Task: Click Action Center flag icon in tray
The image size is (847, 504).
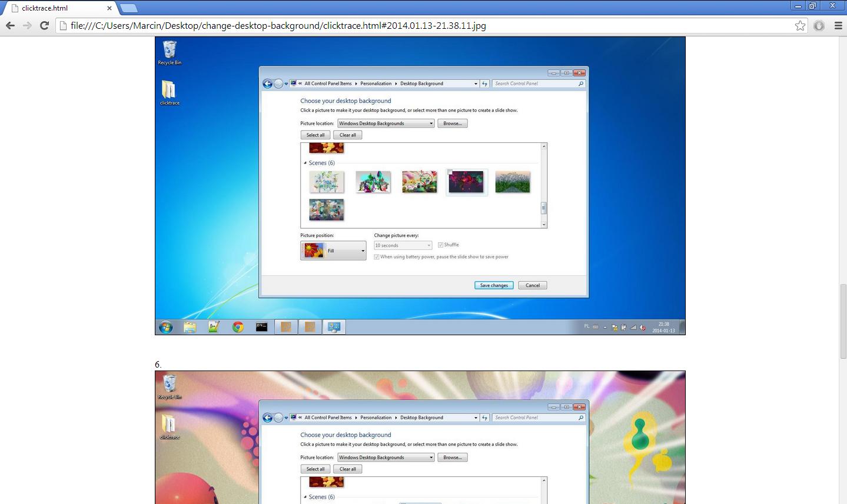Action: tap(615, 328)
